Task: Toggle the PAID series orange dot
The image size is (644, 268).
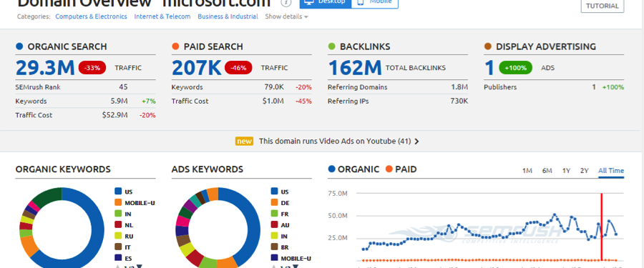Action: tap(389, 169)
